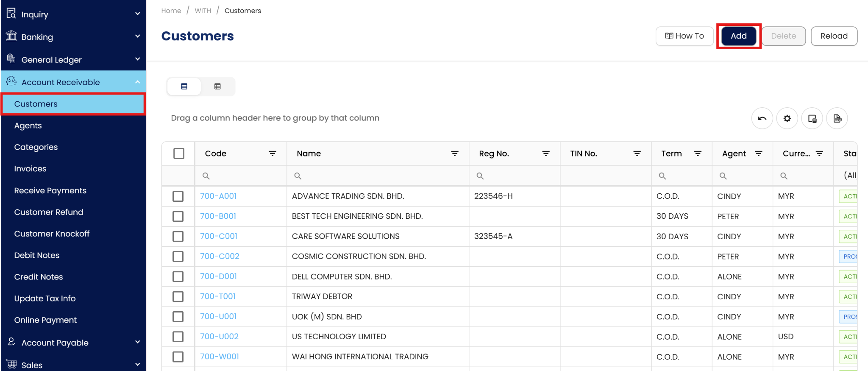Open customer link 700-C002
This screenshot has height=371, width=868.
(220, 256)
